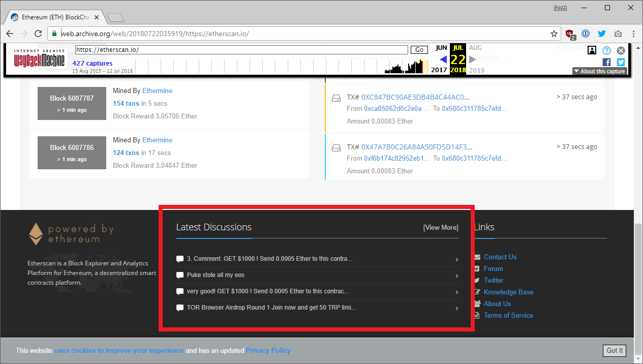Click the Wayback URL input field
Screen dimensions: 643x364
[241, 50]
